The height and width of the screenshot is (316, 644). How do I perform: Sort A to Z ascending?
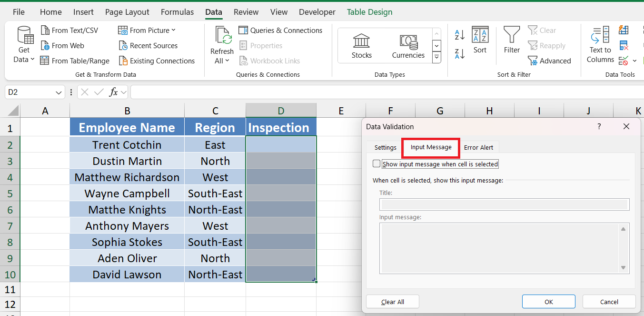pyautogui.click(x=460, y=35)
